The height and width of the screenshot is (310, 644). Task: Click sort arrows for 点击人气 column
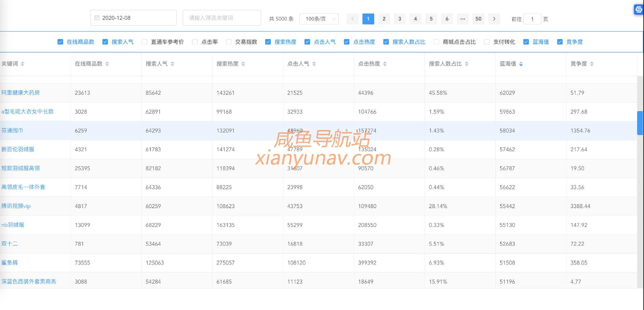click(x=314, y=64)
